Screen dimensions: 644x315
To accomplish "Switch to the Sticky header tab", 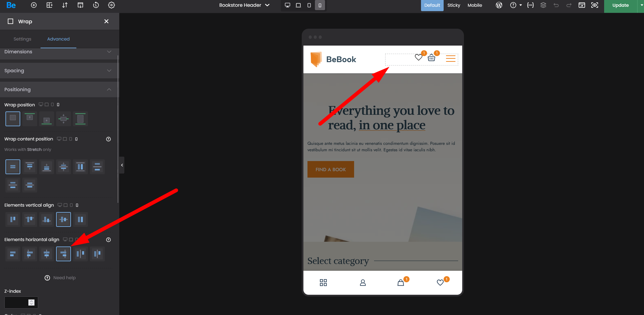I will pyautogui.click(x=453, y=5).
